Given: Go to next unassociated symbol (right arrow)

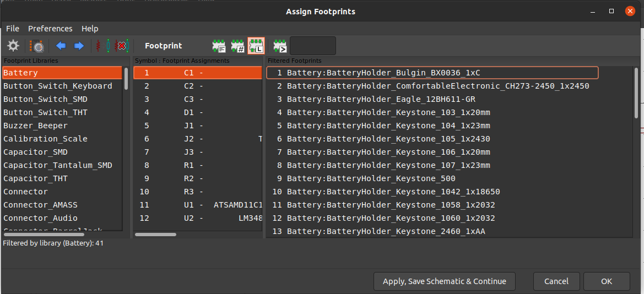Looking at the screenshot, I should pos(79,46).
